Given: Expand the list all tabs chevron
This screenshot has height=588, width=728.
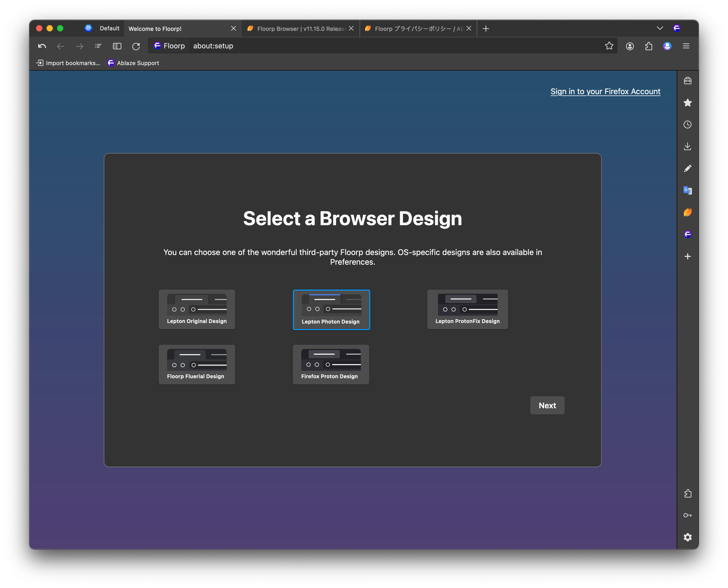Looking at the screenshot, I should pos(660,28).
